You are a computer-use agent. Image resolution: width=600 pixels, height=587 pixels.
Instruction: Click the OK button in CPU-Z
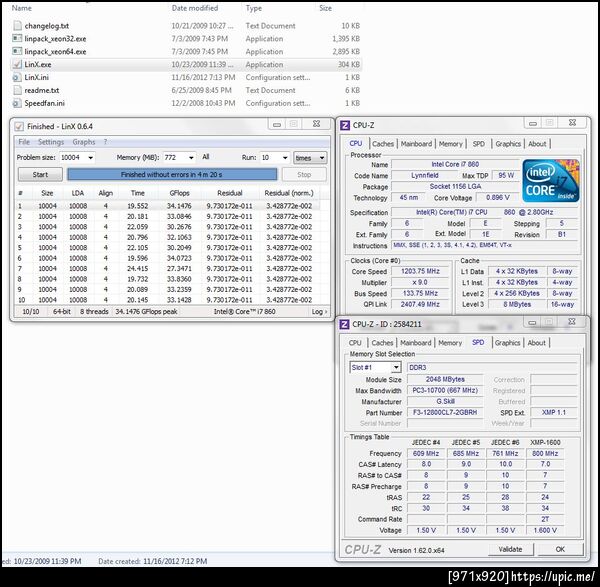560,549
